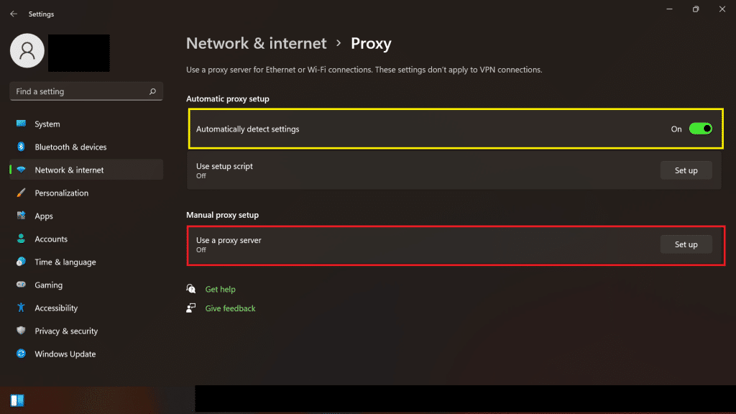
Task: Click the Apps icon in sidebar
Action: coord(21,216)
